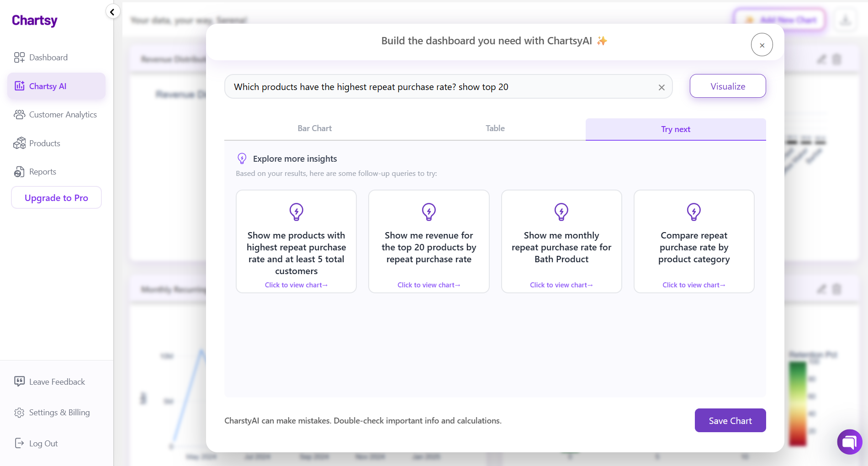
Task: View chart for repeat purchase rate by category
Action: tap(693, 285)
